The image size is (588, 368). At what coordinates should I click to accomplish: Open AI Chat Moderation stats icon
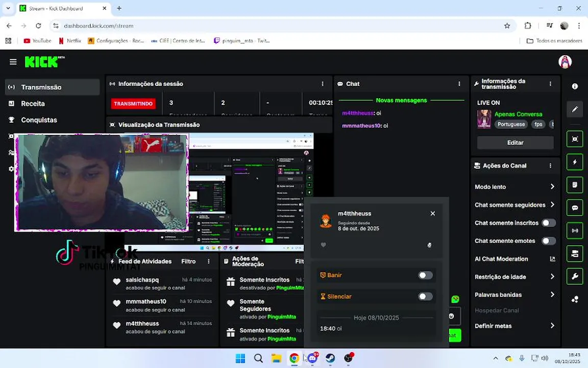tap(552, 259)
